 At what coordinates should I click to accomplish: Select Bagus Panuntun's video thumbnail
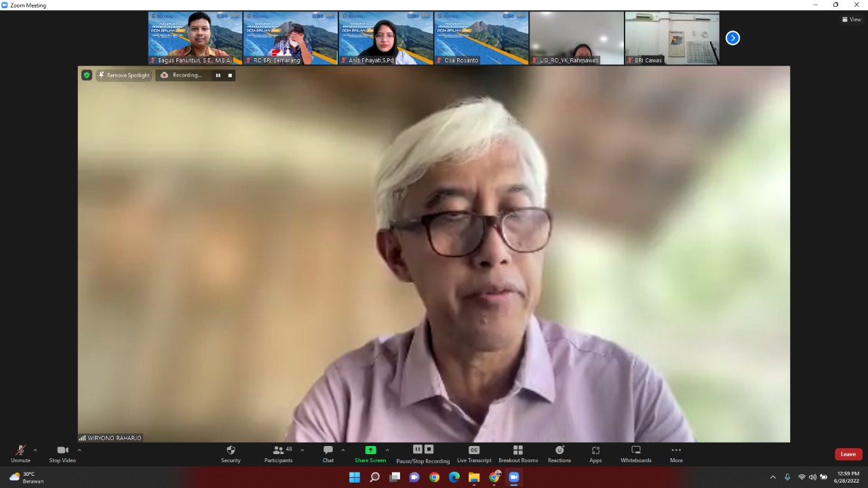click(195, 38)
